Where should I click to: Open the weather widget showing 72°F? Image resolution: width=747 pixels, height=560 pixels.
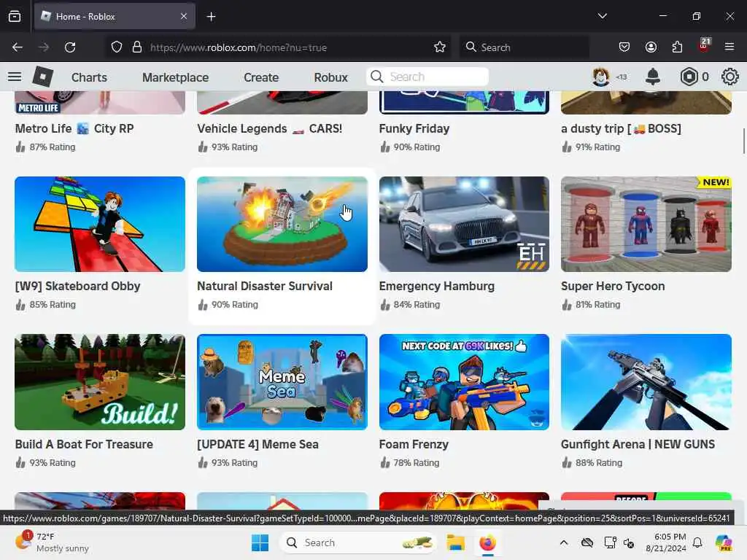click(53, 542)
